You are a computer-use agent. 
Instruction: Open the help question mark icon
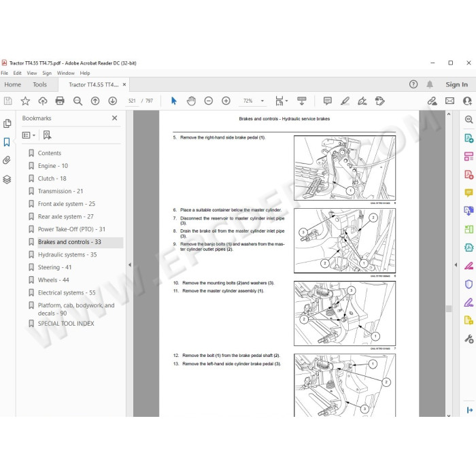point(413,84)
